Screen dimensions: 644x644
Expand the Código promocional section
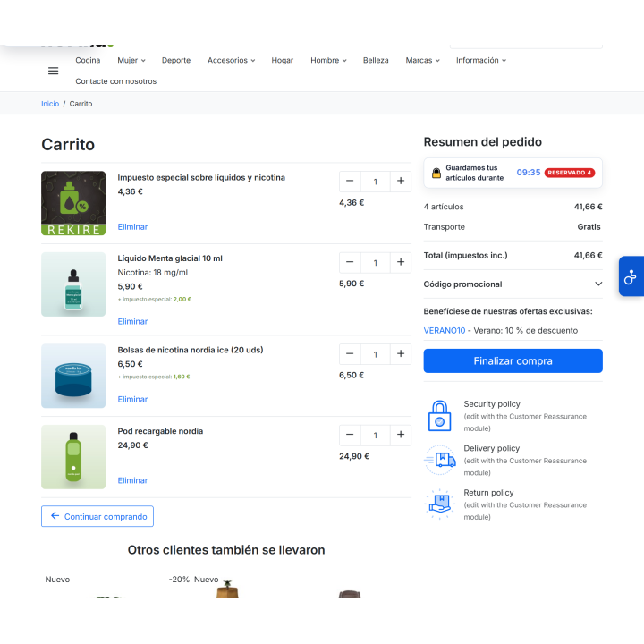click(513, 284)
